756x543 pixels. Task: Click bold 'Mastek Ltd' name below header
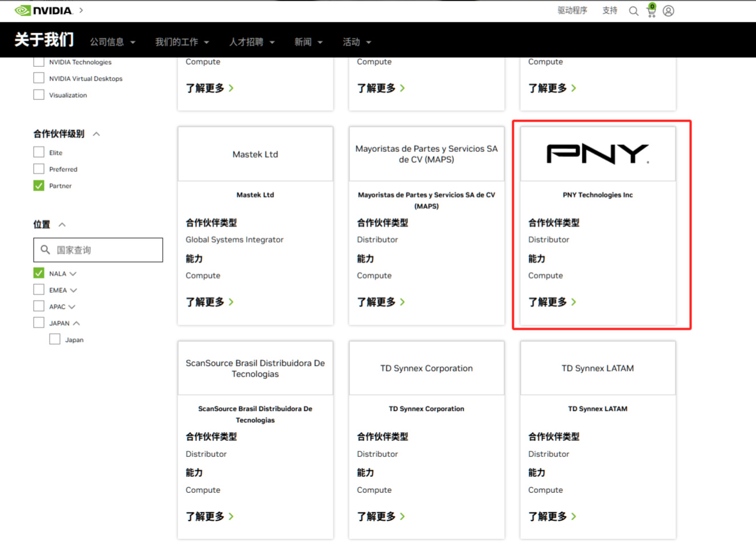click(x=255, y=195)
